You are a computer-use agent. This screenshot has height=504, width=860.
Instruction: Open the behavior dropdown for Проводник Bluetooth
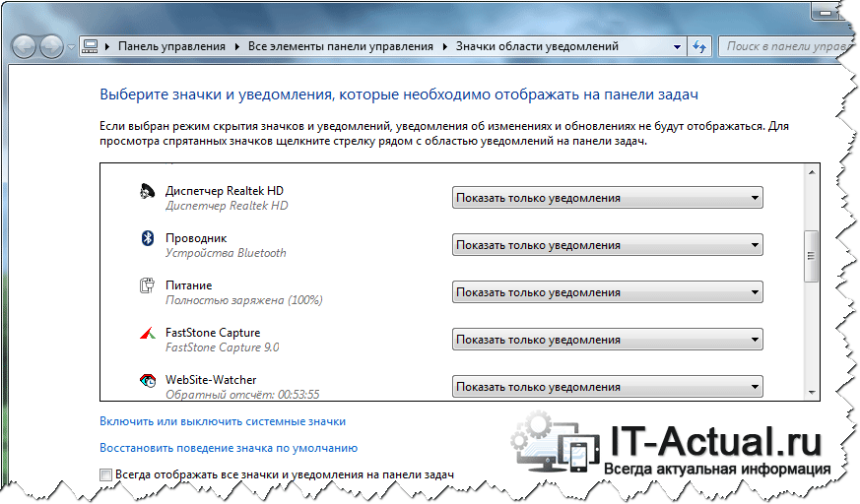point(607,245)
